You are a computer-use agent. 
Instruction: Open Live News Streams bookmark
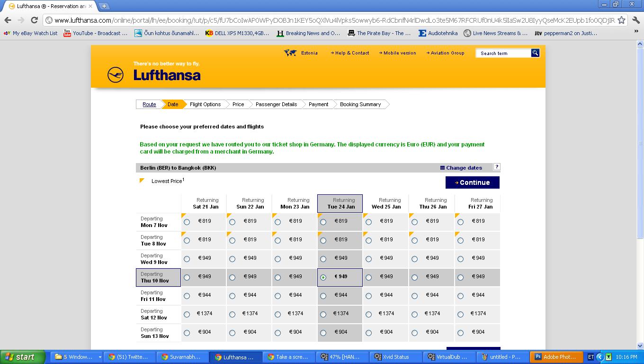tap(495, 33)
